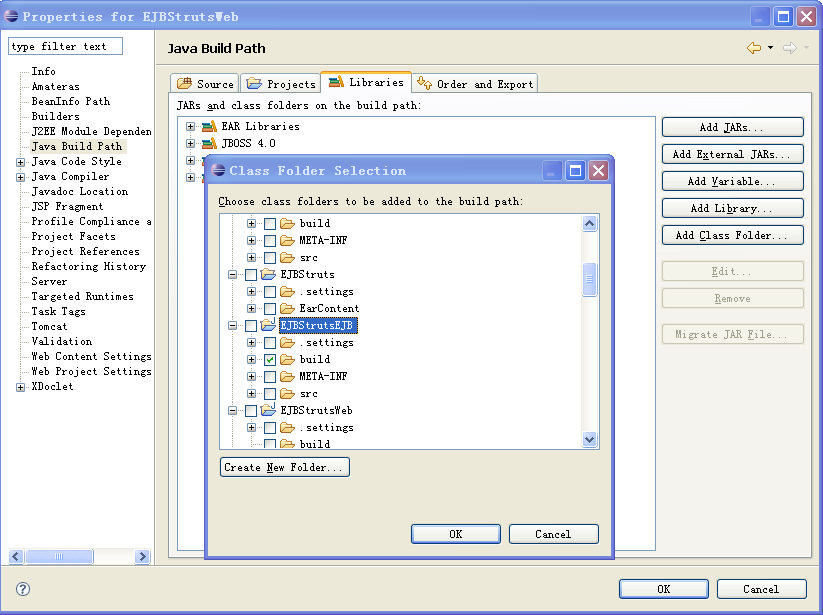Click the help question mark icon
The width and height of the screenshot is (823, 615).
(x=23, y=589)
